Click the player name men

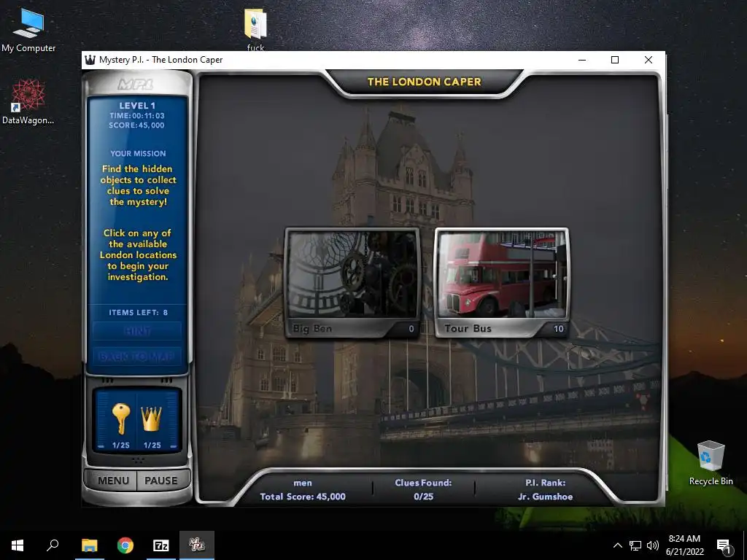click(303, 483)
